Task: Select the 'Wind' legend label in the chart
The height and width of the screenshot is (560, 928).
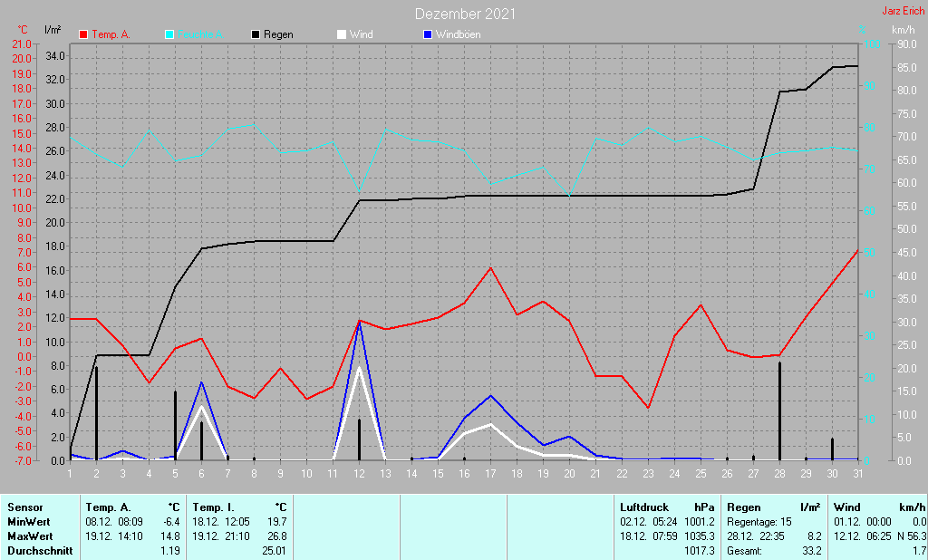Action: (x=361, y=34)
